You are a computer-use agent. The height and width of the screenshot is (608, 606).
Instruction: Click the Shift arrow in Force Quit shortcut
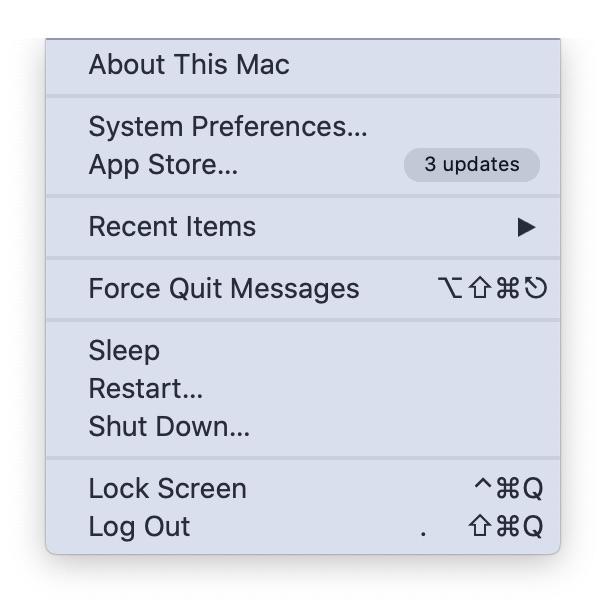tap(479, 289)
